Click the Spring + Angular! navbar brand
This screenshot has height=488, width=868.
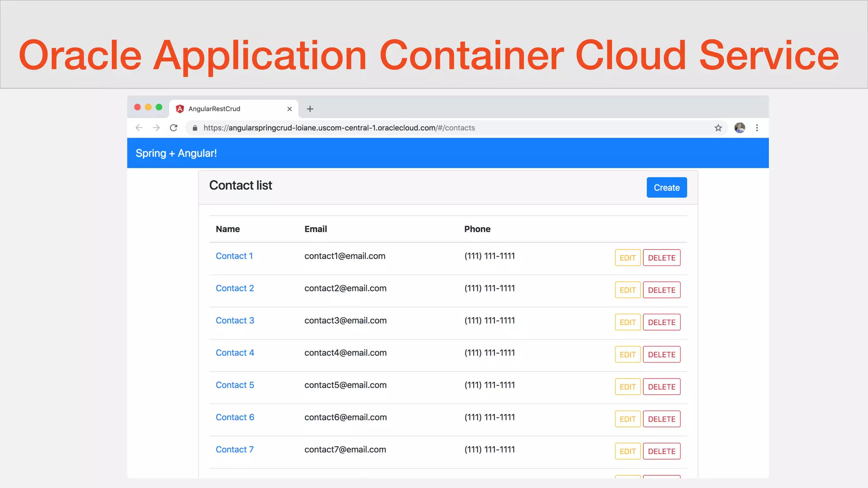point(176,153)
